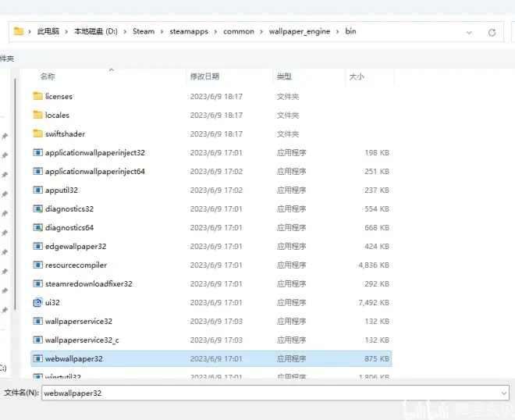Viewport: 515px width, 420px height.
Task: Click the diagnostics32 program icon
Action: pyautogui.click(x=37, y=208)
